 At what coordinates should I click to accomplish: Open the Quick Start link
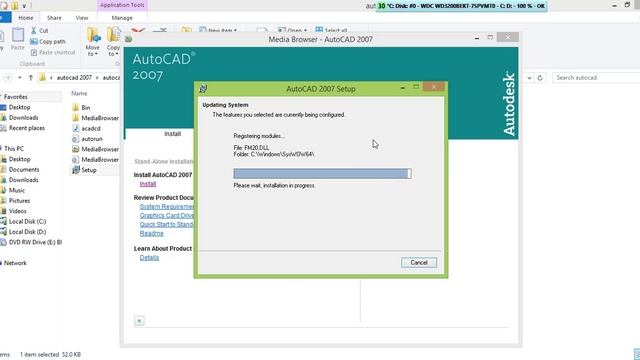(x=167, y=224)
